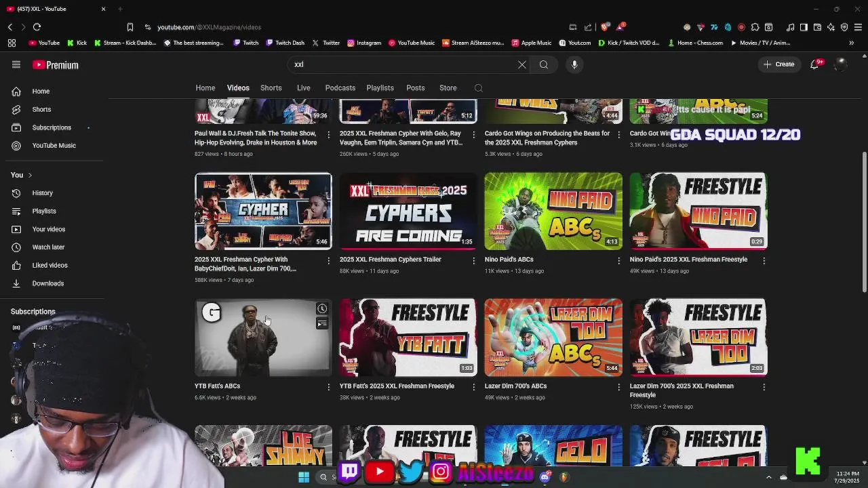Open options menu for Nino Paid's ABCs
Screen dimensions: 868x488
tap(618, 261)
